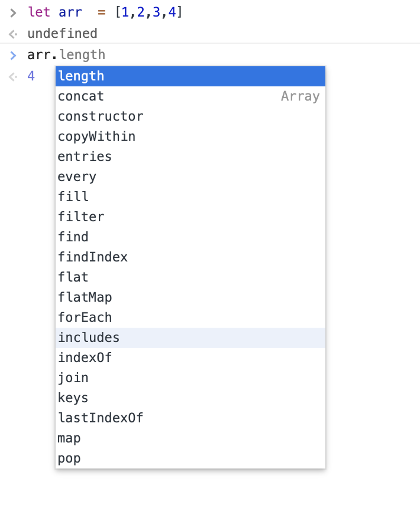420x517 pixels.
Task: Select lastIndexOf in the suggestion list
Action: [x=101, y=418]
